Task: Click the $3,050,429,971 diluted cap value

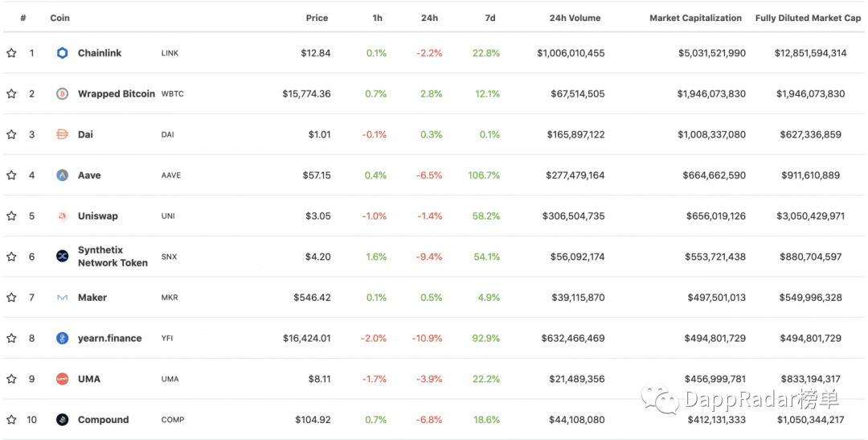Action: pyautogui.click(x=810, y=216)
